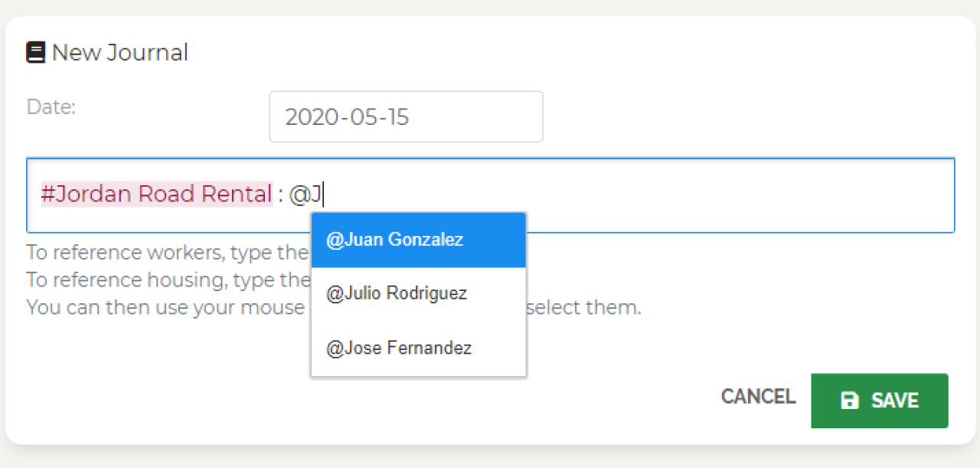The height and width of the screenshot is (468, 980).
Task: Click the highlighted #Jordan Road Rental tag
Action: tap(157, 195)
